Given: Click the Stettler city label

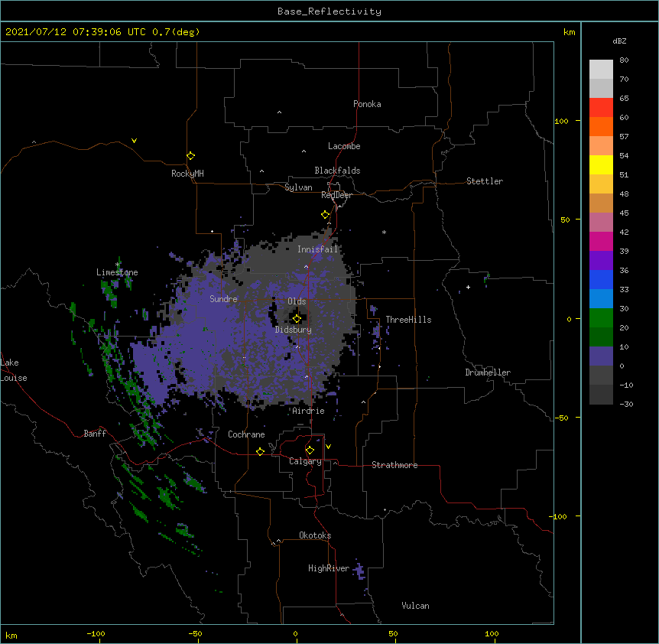Looking at the screenshot, I should (x=485, y=181).
